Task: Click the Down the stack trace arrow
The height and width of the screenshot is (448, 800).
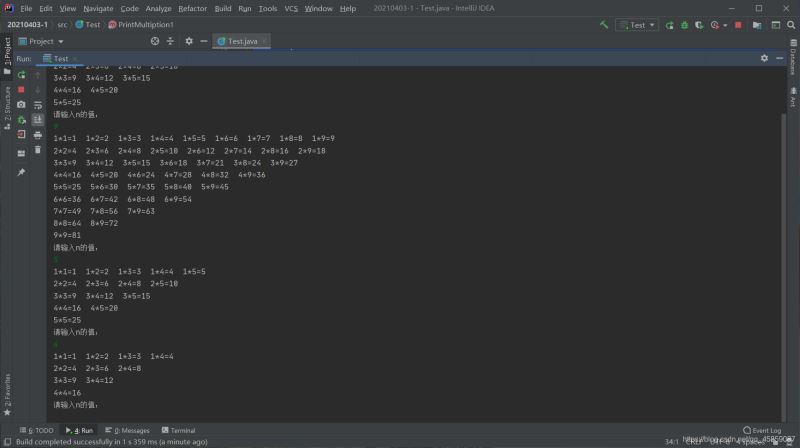Action: [x=38, y=90]
